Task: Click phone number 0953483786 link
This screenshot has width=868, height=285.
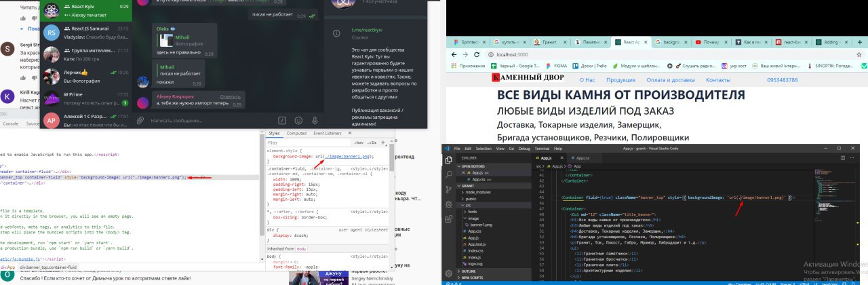Action: tap(782, 80)
